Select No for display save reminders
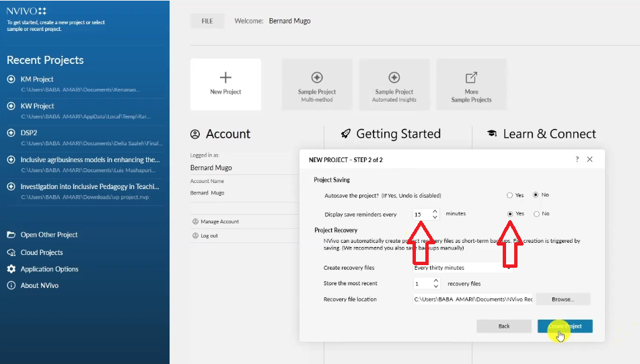This screenshot has height=364, width=640. (x=536, y=214)
